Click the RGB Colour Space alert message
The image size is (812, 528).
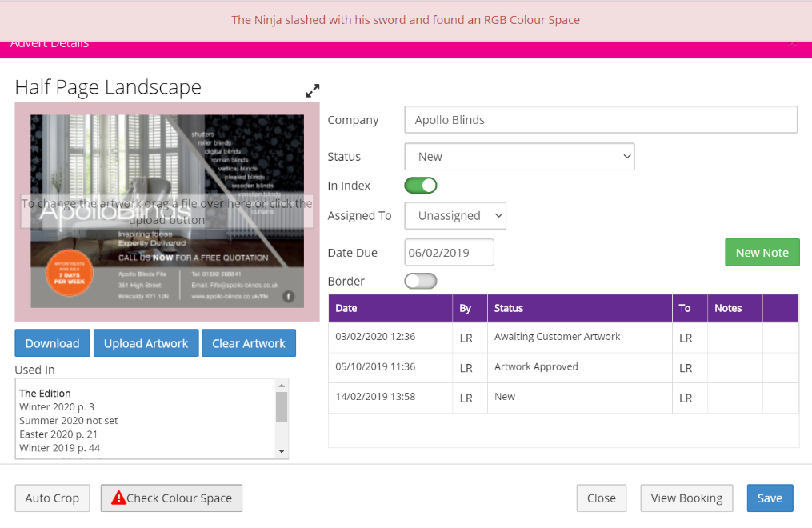pos(406,20)
